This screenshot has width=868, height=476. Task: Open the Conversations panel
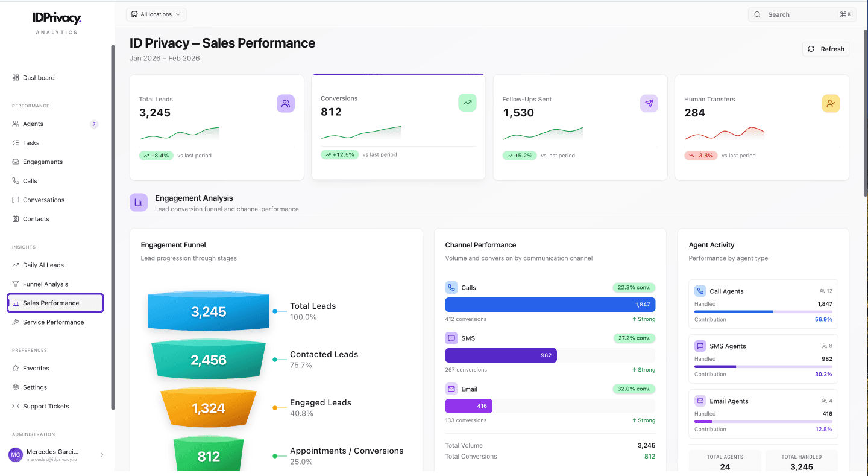[43, 200]
